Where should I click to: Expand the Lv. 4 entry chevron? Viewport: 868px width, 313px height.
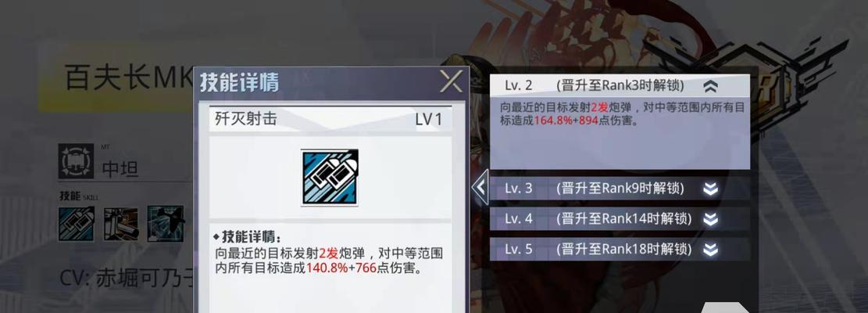click(x=710, y=219)
